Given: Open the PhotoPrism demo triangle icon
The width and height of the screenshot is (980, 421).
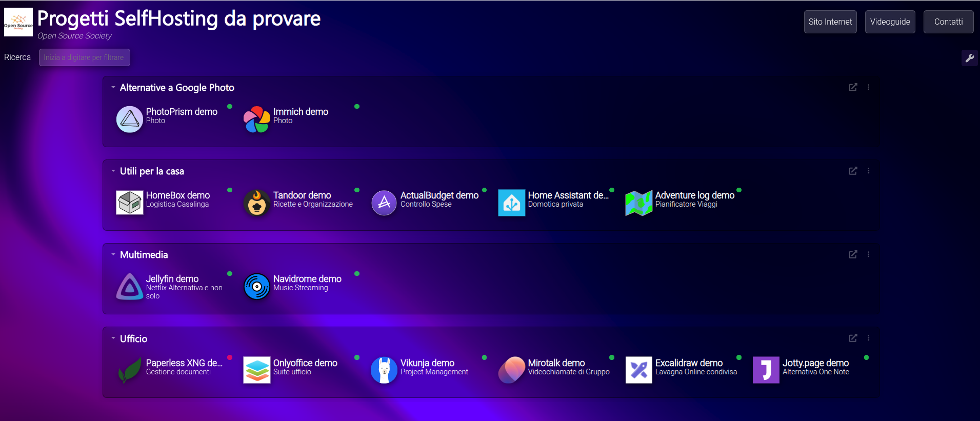Looking at the screenshot, I should (130, 119).
